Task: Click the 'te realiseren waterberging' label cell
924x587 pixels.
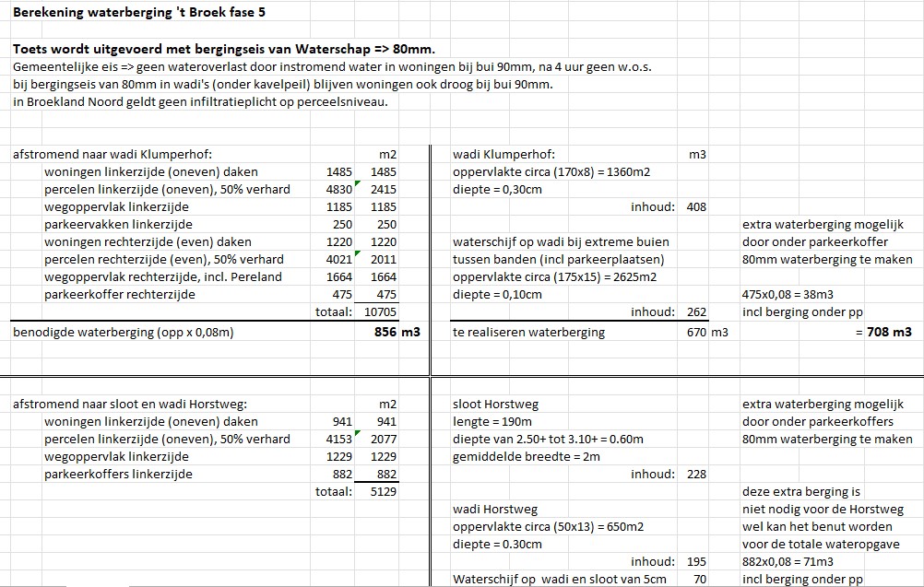Action: click(528, 332)
